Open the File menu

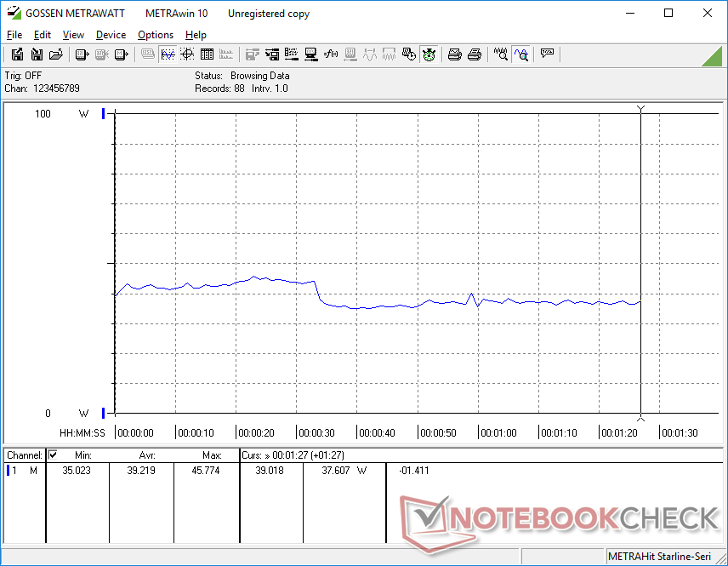coord(14,35)
